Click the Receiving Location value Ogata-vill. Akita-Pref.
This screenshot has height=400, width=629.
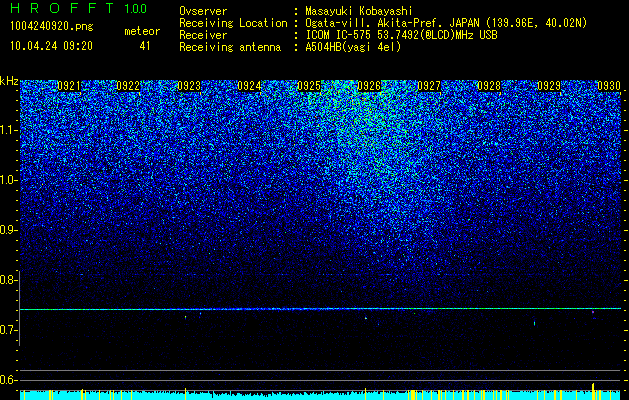(372, 23)
